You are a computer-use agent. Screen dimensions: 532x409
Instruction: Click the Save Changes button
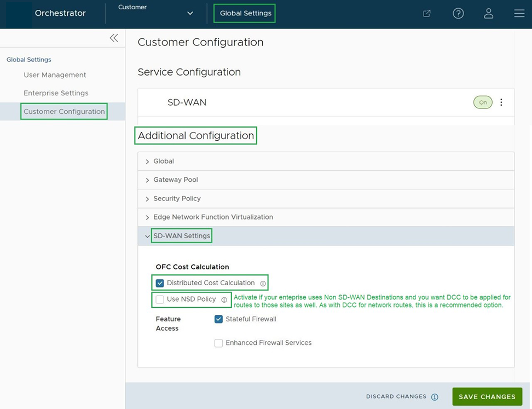tap(487, 397)
